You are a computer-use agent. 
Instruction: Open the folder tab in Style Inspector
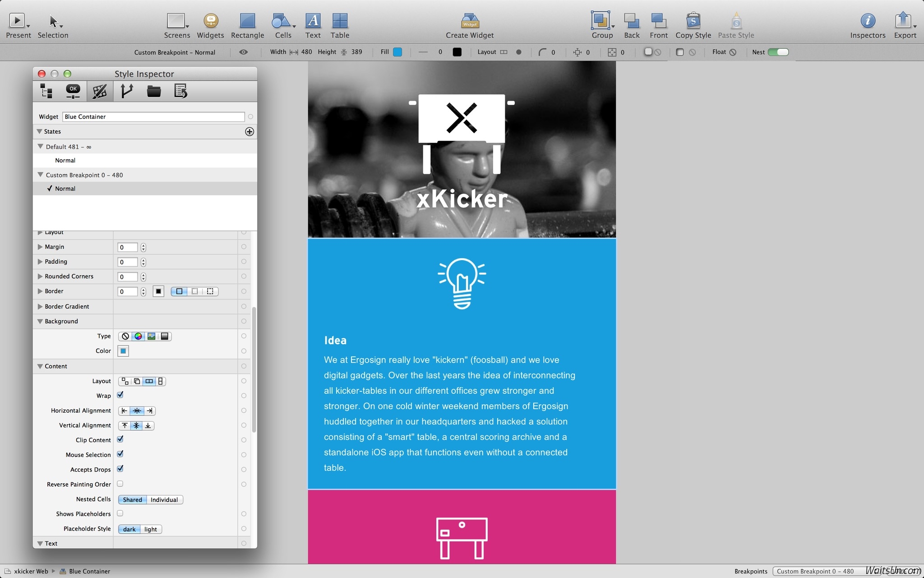click(154, 91)
